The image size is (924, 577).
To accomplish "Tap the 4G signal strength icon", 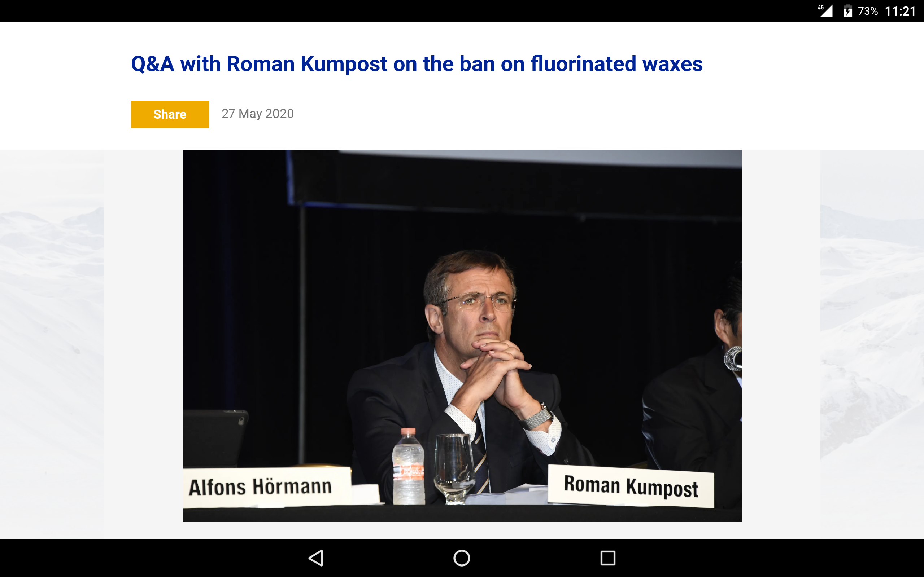I will (x=825, y=11).
